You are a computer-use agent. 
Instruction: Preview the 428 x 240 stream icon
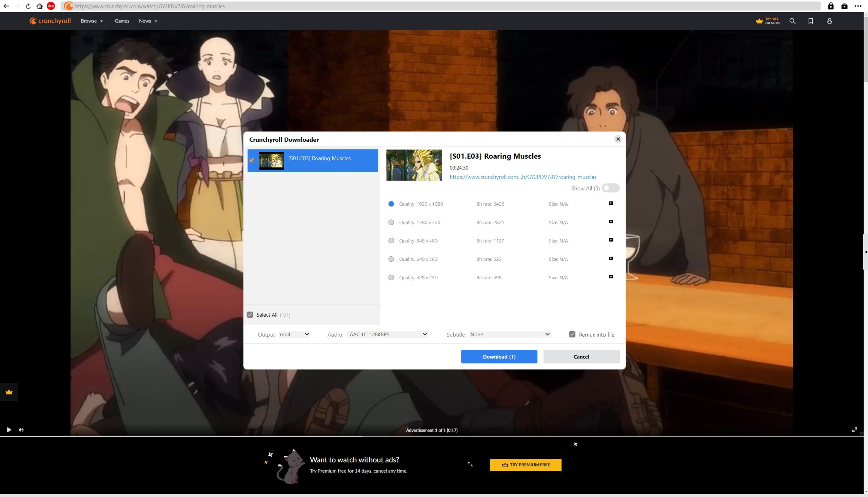(x=611, y=277)
